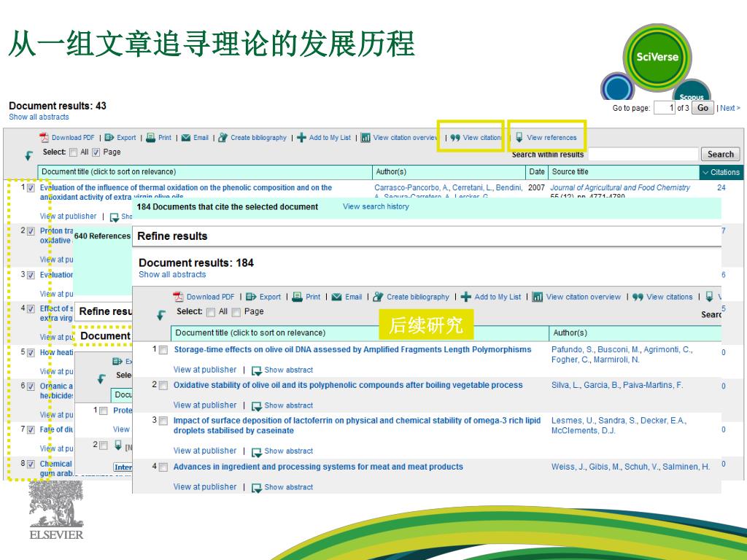The width and height of the screenshot is (747, 560).
Task: Click Add to My List text link, 184-results toolbar
Action: 498,297
